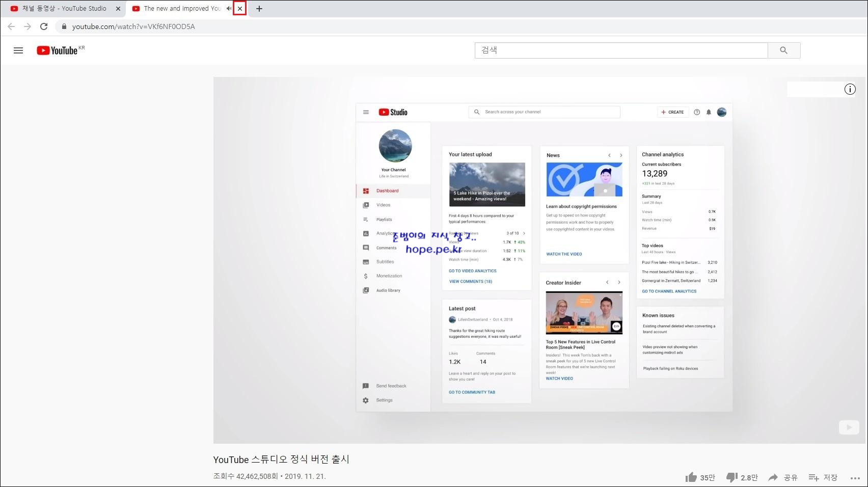Go forward using browser forward arrow
868x487 pixels.
tap(28, 26)
